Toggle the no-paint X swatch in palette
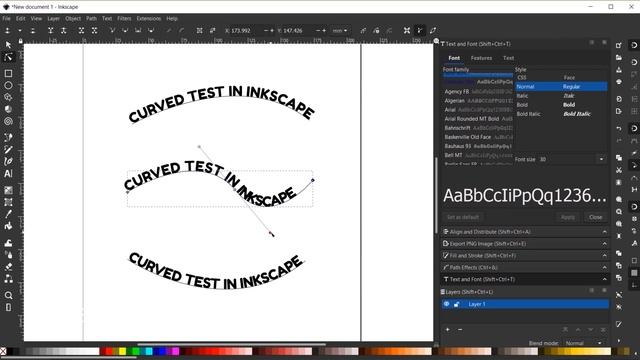The image size is (640, 360). pyautogui.click(x=3, y=351)
